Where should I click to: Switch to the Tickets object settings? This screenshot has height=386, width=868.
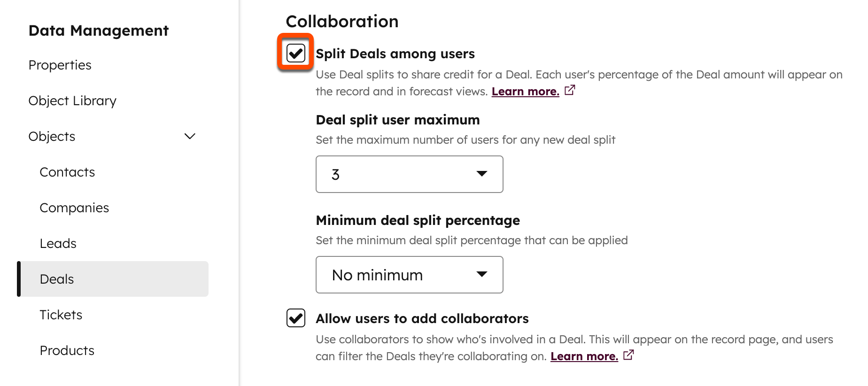pyautogui.click(x=61, y=315)
